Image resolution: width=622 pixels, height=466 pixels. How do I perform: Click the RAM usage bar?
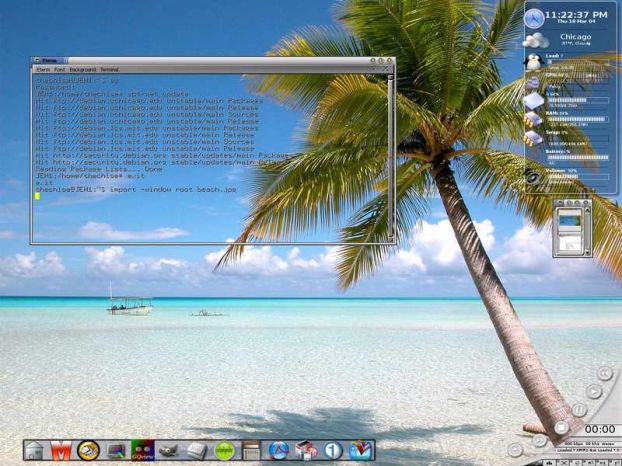pos(578,119)
